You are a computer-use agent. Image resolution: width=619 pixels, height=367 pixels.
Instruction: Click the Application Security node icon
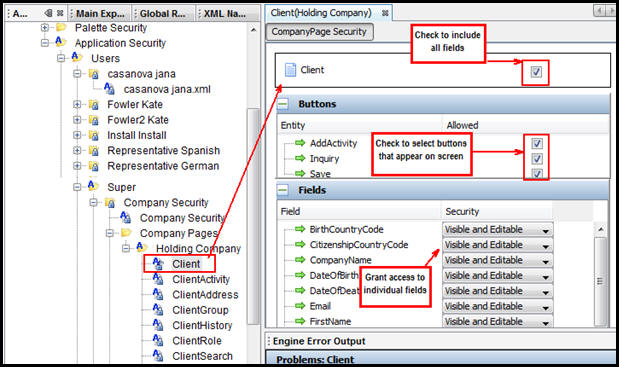point(60,42)
